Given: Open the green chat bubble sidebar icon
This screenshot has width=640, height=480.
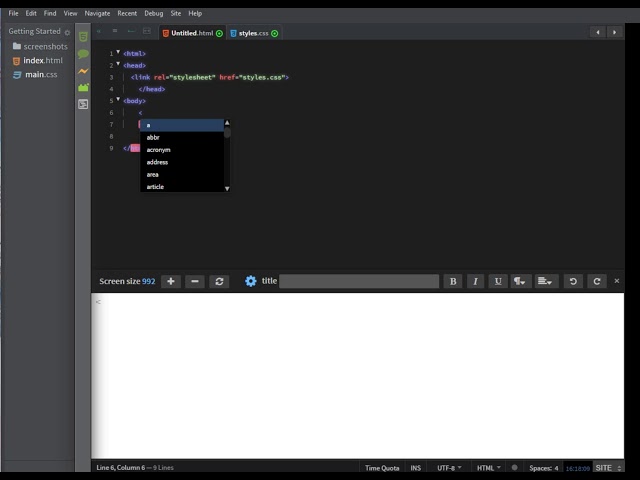Looking at the screenshot, I should pyautogui.click(x=83, y=54).
